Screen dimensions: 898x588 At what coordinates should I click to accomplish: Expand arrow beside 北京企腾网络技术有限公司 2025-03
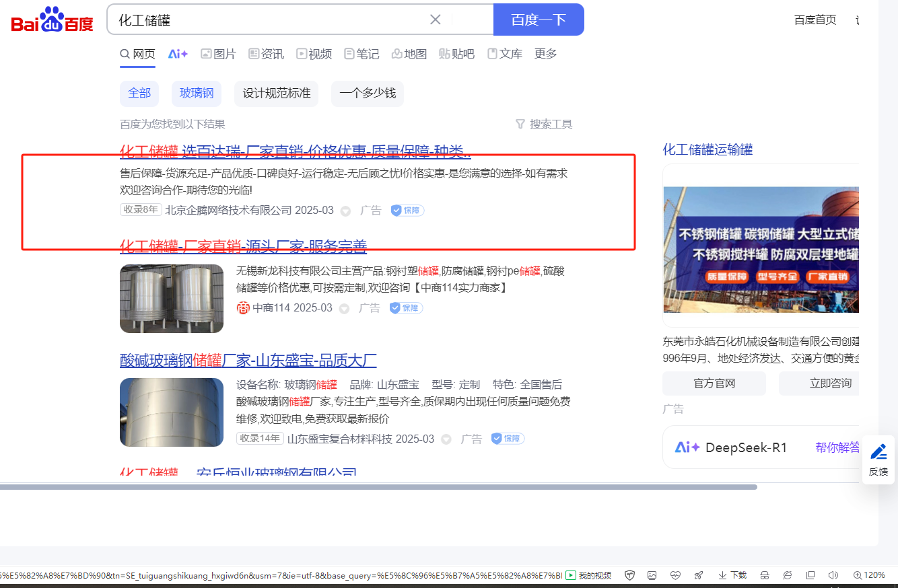pyautogui.click(x=345, y=211)
